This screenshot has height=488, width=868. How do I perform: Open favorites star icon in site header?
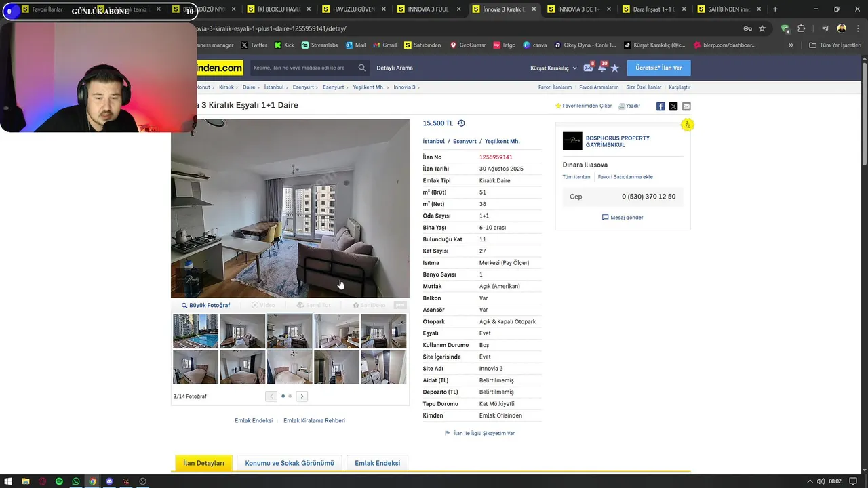coord(615,68)
